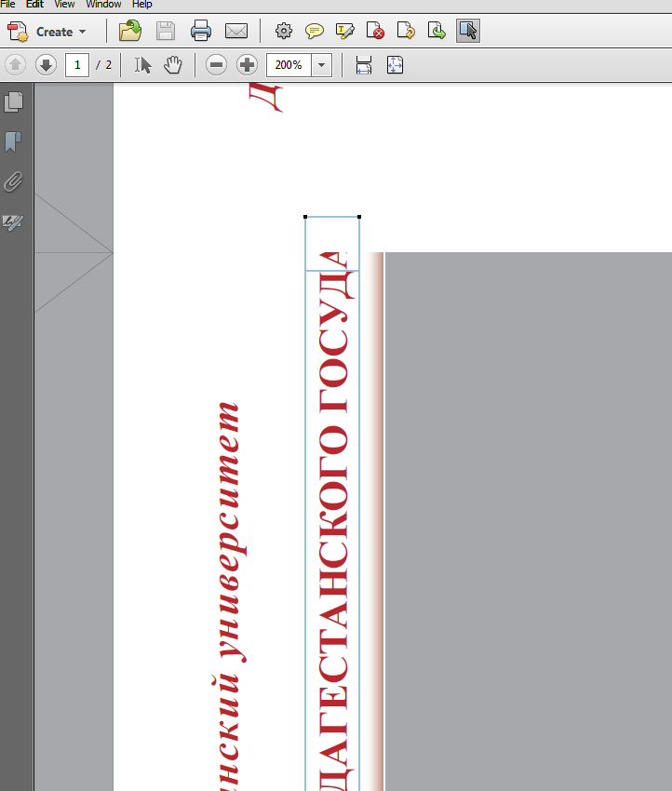The width and height of the screenshot is (672, 791).
Task: Open the File menu
Action: [x=7, y=4]
